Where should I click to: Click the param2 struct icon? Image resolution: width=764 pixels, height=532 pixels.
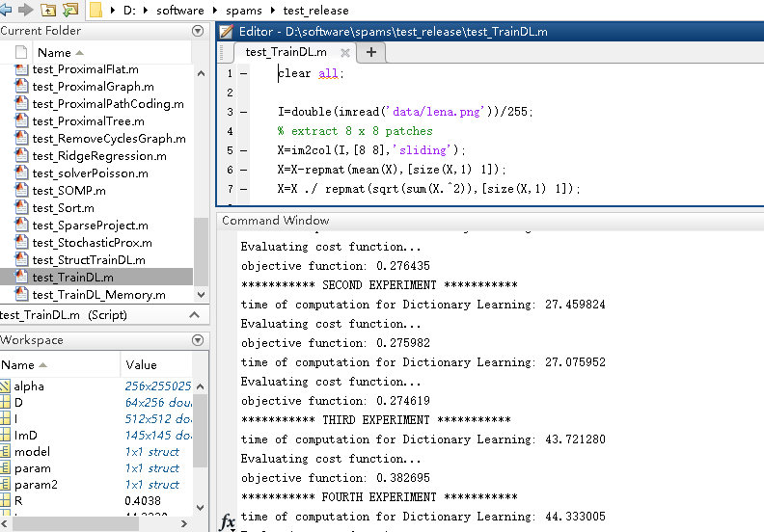5,485
